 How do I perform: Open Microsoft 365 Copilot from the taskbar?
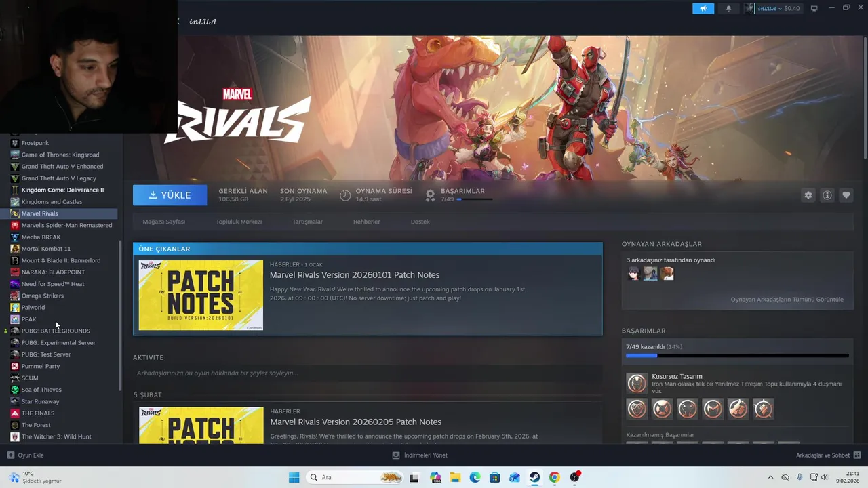435,477
